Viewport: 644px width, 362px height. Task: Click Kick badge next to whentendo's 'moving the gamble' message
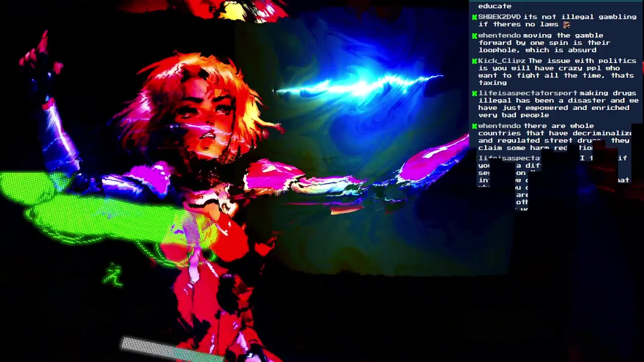[474, 36]
